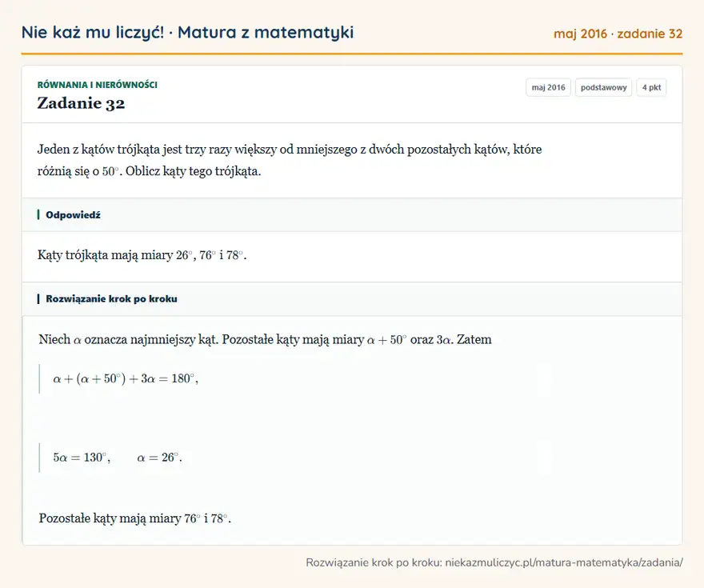Click the 'Zadanie 32' heading

pyautogui.click(x=81, y=103)
